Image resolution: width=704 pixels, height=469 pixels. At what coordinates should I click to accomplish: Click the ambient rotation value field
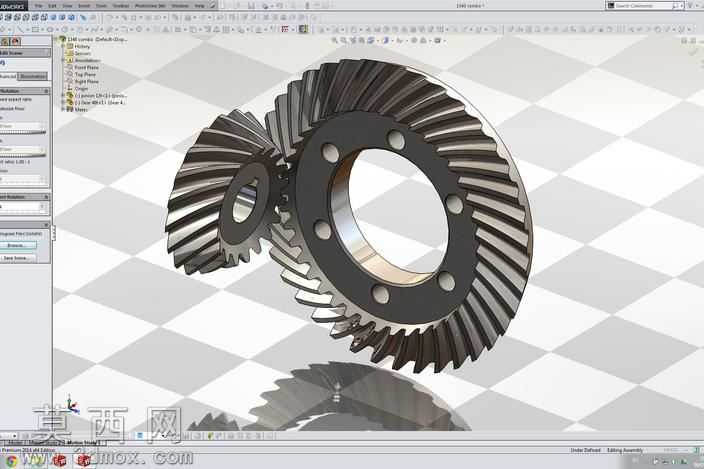[20, 207]
